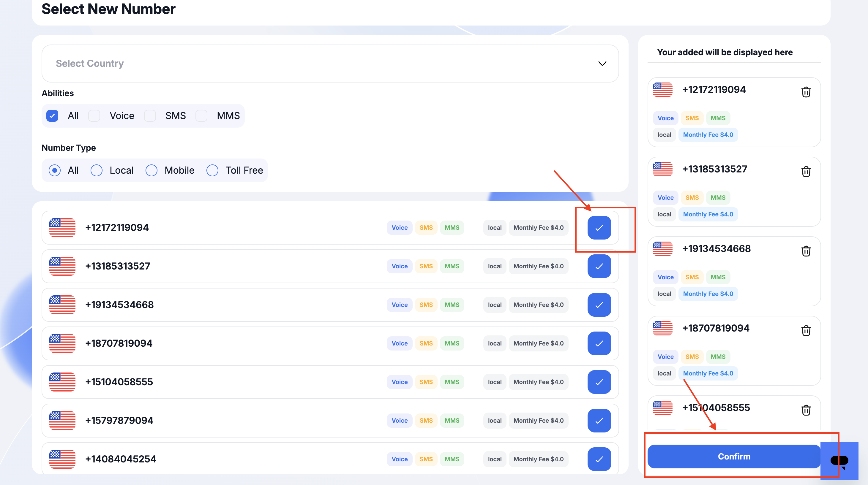Click the Abilities section label
Image resolution: width=868 pixels, height=485 pixels.
click(58, 93)
